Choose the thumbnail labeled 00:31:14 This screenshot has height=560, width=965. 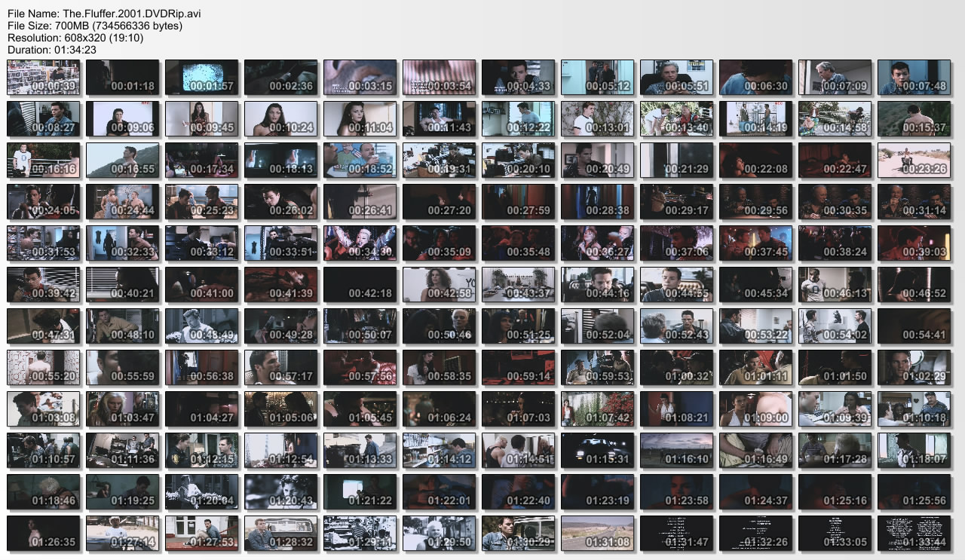[914, 202]
